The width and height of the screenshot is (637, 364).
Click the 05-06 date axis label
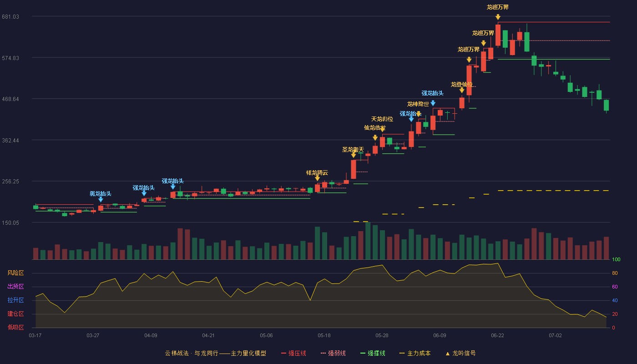266,335
